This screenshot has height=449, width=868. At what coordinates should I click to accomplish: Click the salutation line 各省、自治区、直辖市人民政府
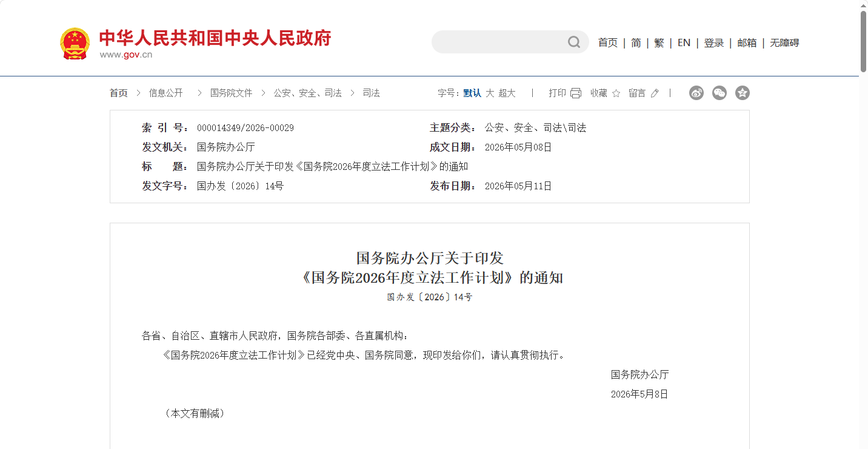click(275, 336)
